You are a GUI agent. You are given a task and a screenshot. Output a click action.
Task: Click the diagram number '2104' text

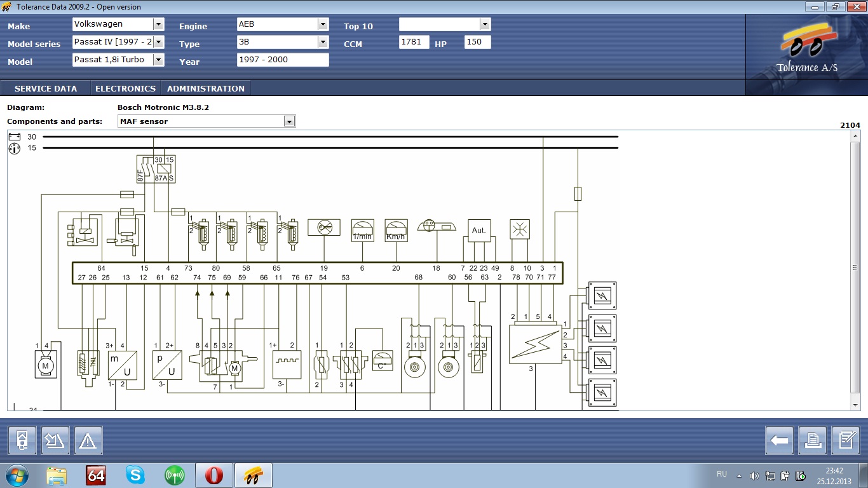[850, 125]
